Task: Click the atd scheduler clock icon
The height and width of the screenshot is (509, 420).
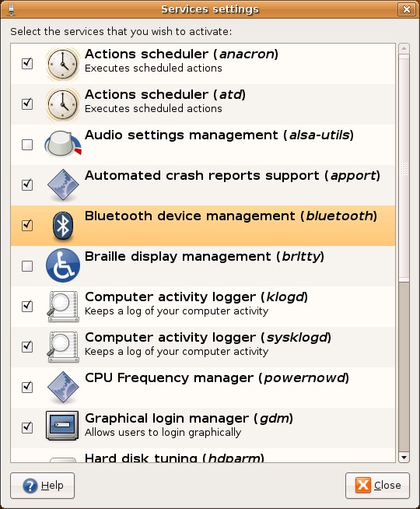Action: 62,104
